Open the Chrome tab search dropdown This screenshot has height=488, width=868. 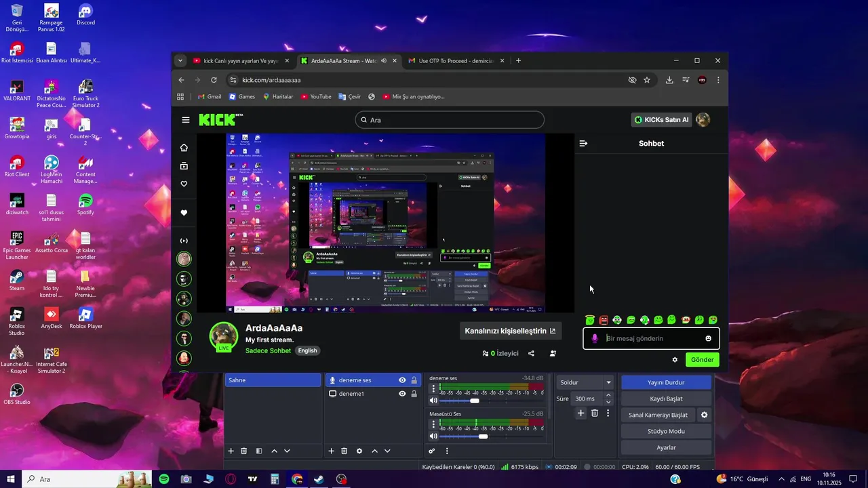pos(180,60)
